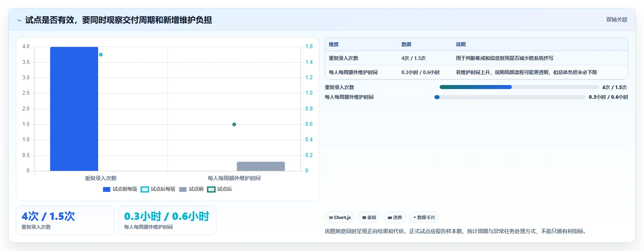Click the 每人每周额外维护时间 progress bar

point(510,97)
